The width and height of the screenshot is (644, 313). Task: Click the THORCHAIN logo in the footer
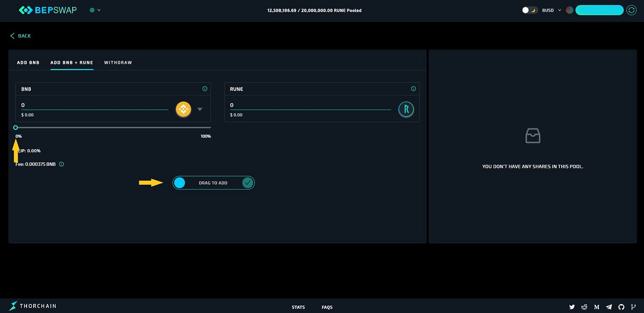click(33, 306)
